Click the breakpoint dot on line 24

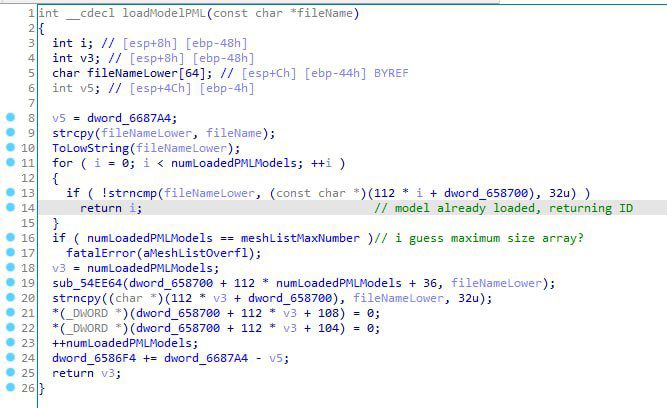tap(11, 357)
